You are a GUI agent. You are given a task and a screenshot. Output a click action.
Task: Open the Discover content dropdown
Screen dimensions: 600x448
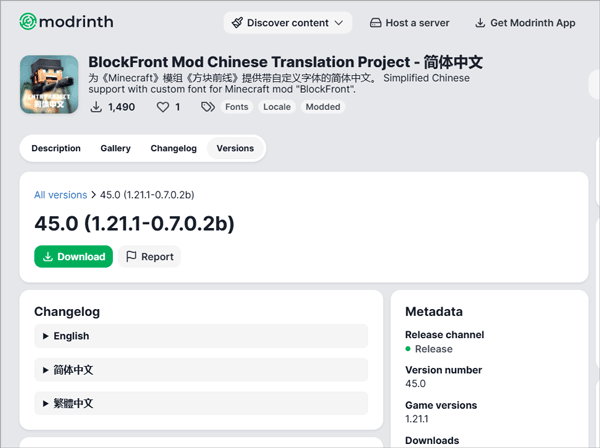pos(287,23)
